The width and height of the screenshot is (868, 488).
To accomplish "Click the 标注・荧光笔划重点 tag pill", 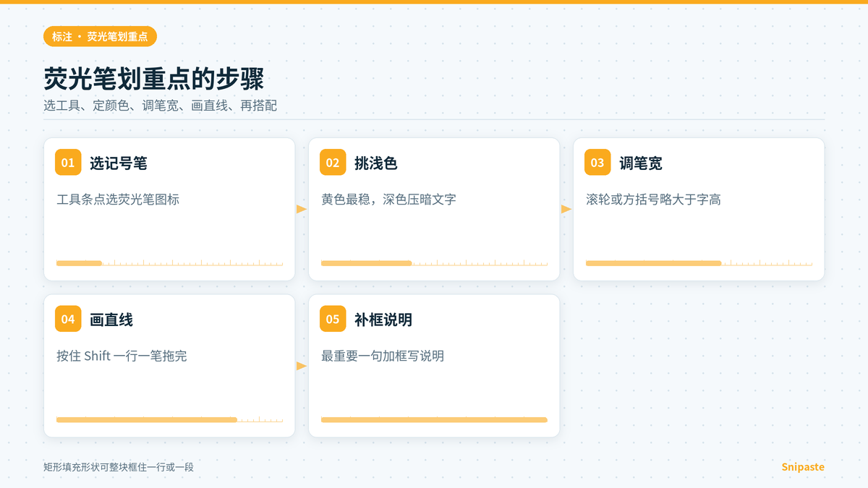I will click(x=100, y=36).
